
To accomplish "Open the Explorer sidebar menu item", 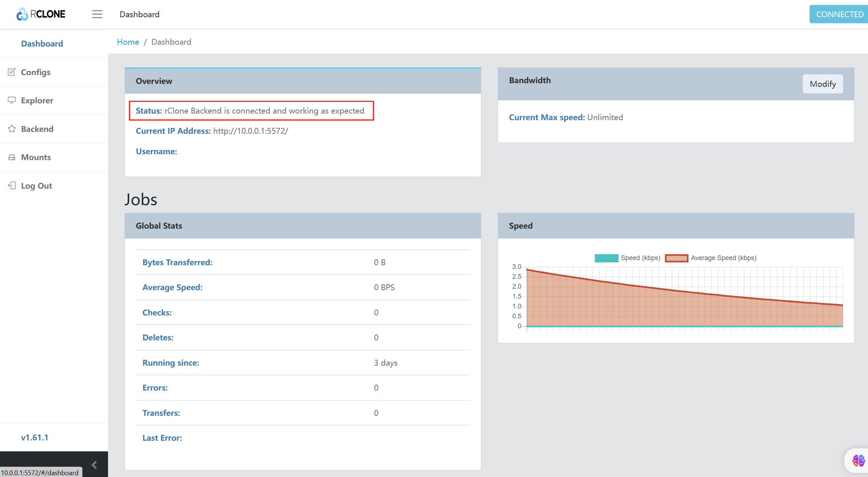I will [x=37, y=100].
